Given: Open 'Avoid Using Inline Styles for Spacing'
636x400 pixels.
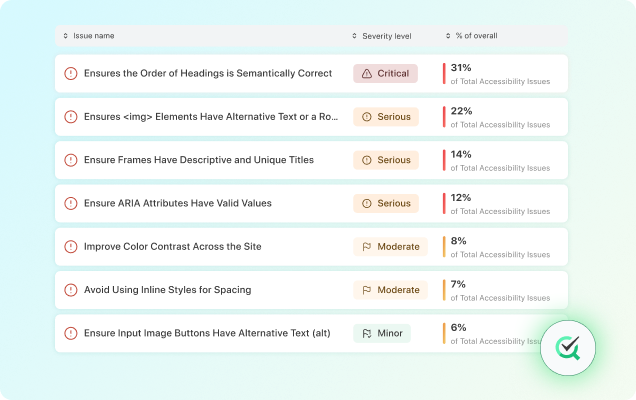Looking at the screenshot, I should [x=167, y=290].
